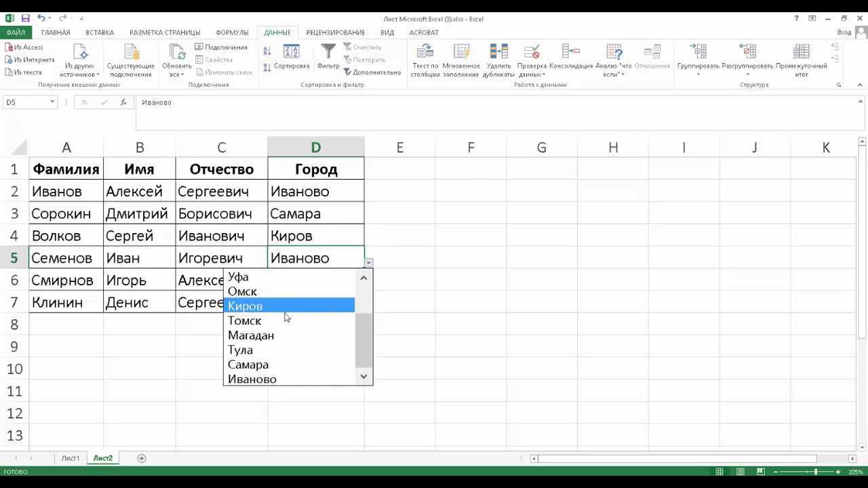Select Магадан in dropdown list

coord(290,335)
